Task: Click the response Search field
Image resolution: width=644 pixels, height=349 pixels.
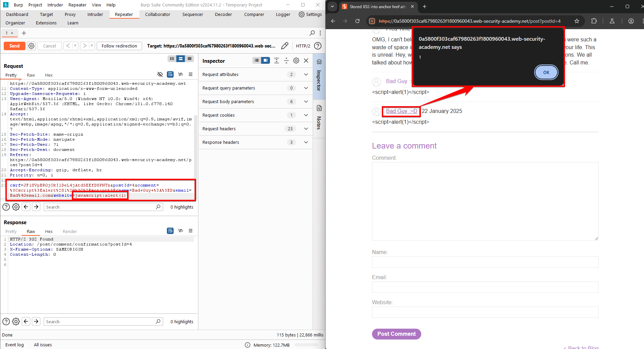Action: tap(103, 322)
